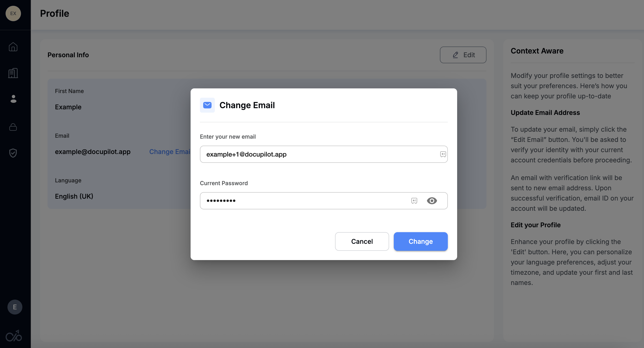Click the E user avatar in sidebar
The height and width of the screenshot is (348, 644).
15,307
